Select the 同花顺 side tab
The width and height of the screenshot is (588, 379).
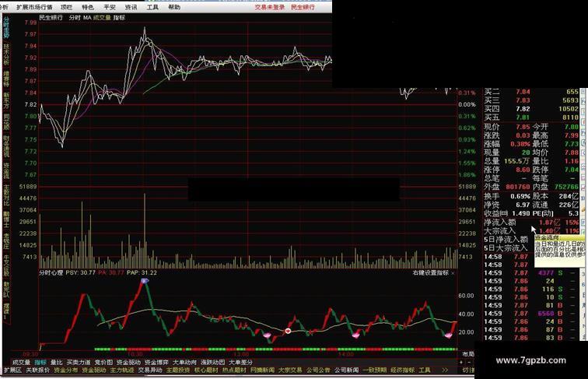(x=6, y=122)
